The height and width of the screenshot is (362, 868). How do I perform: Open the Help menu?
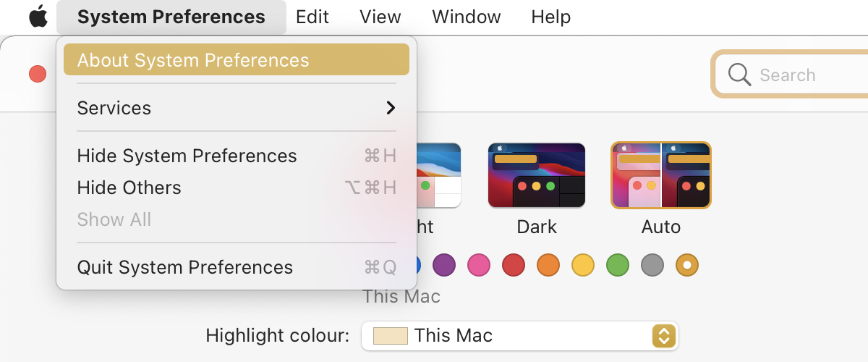click(x=550, y=17)
